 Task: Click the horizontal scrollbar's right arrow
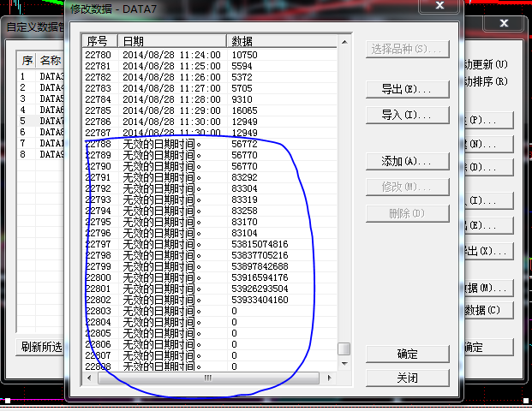[x=330, y=378]
